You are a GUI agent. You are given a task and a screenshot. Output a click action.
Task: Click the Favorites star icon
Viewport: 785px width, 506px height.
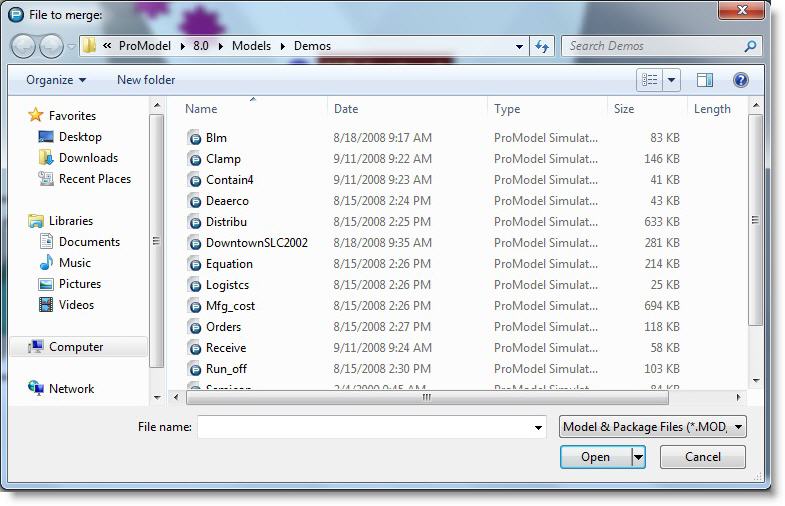point(36,115)
